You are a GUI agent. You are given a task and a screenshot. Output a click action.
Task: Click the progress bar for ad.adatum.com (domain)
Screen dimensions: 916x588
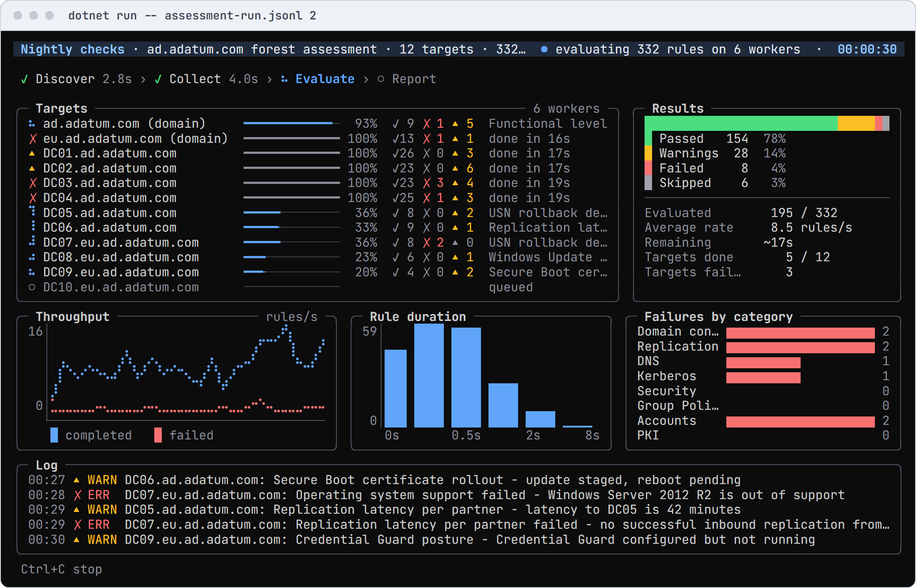click(292, 123)
